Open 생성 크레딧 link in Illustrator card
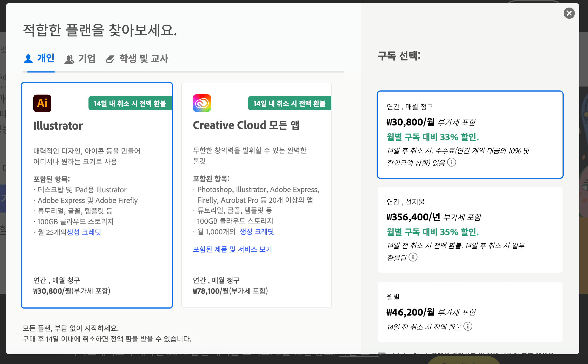 tap(84, 232)
